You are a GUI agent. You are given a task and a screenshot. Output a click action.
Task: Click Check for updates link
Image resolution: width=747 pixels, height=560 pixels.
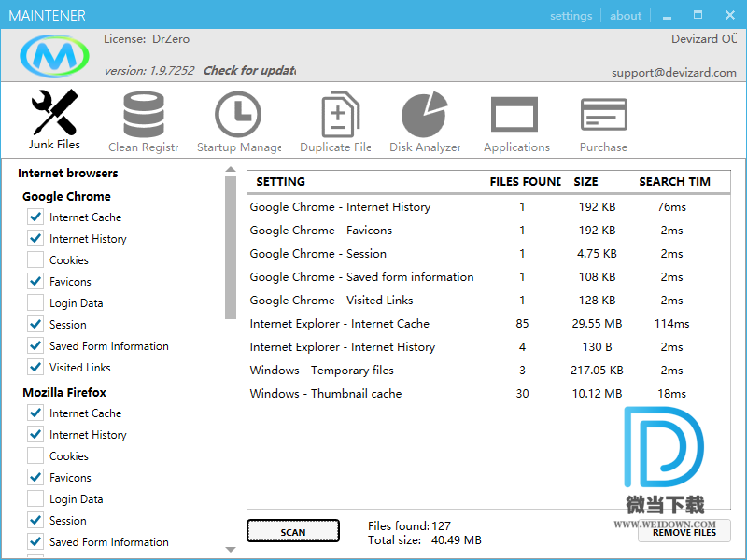[x=249, y=71]
